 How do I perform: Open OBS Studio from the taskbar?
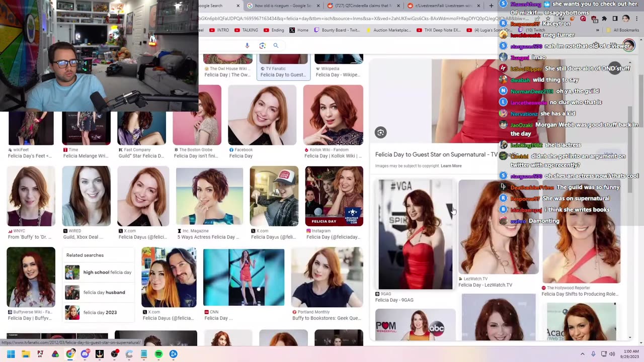(x=114, y=354)
